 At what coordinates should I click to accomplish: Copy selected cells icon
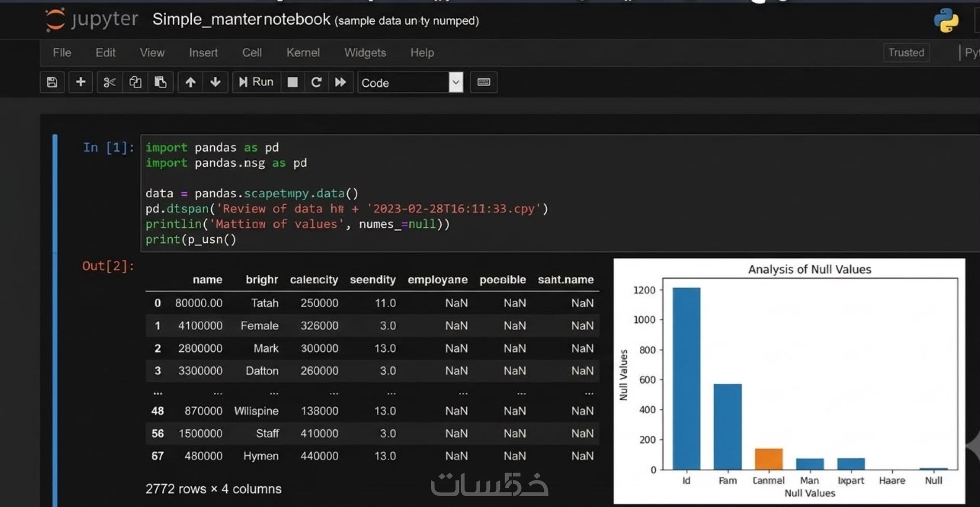click(x=135, y=82)
